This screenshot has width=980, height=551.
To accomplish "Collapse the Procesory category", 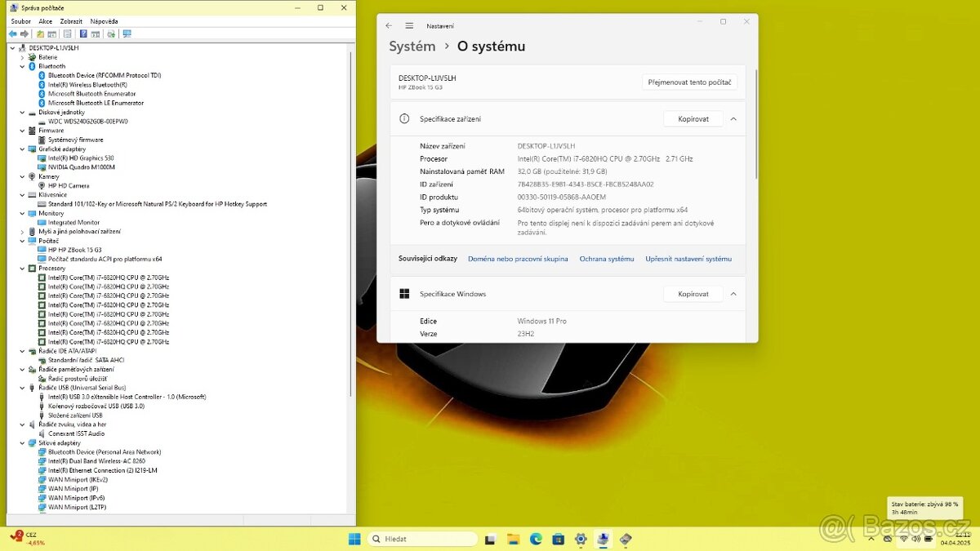I will point(22,268).
